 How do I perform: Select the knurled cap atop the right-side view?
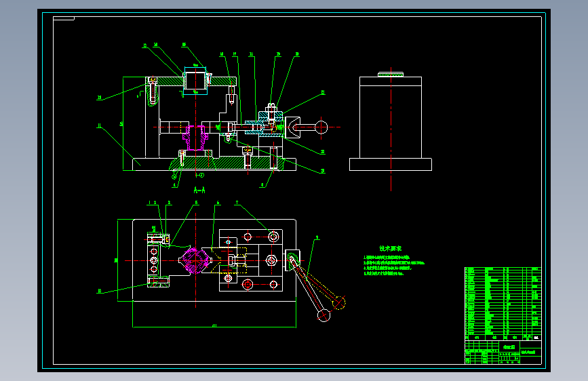point(391,75)
